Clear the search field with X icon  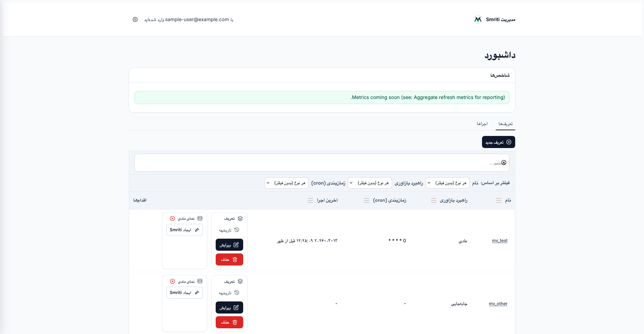tap(503, 163)
